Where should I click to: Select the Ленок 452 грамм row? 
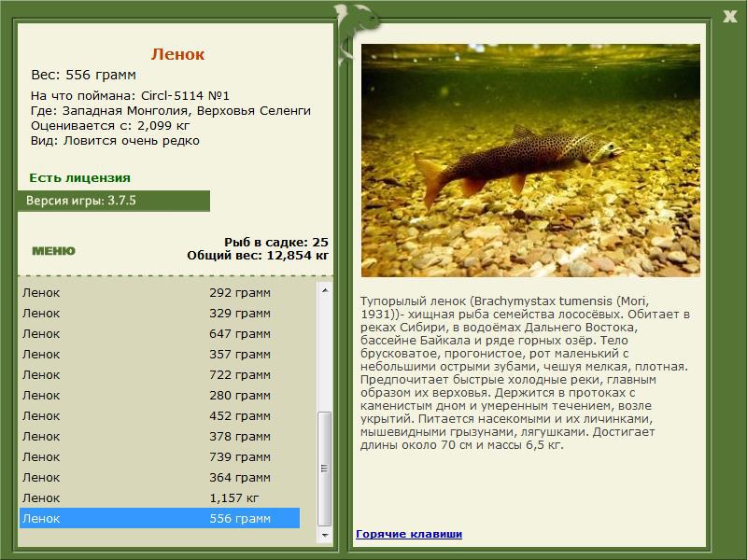[160, 415]
